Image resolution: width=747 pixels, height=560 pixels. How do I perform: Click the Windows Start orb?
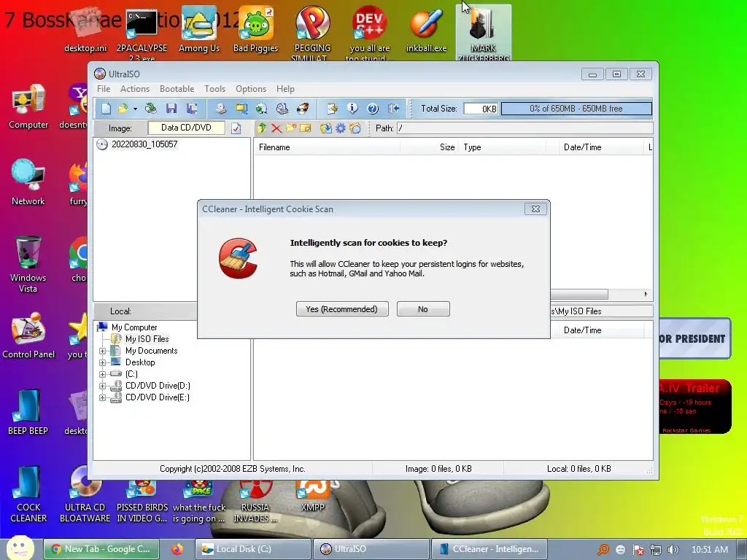[x=20, y=548]
